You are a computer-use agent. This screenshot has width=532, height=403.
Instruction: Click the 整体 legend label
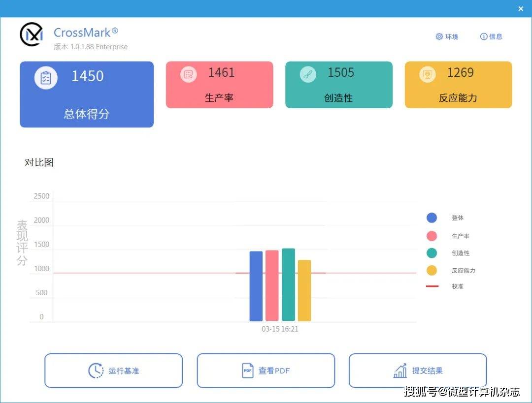click(457, 217)
